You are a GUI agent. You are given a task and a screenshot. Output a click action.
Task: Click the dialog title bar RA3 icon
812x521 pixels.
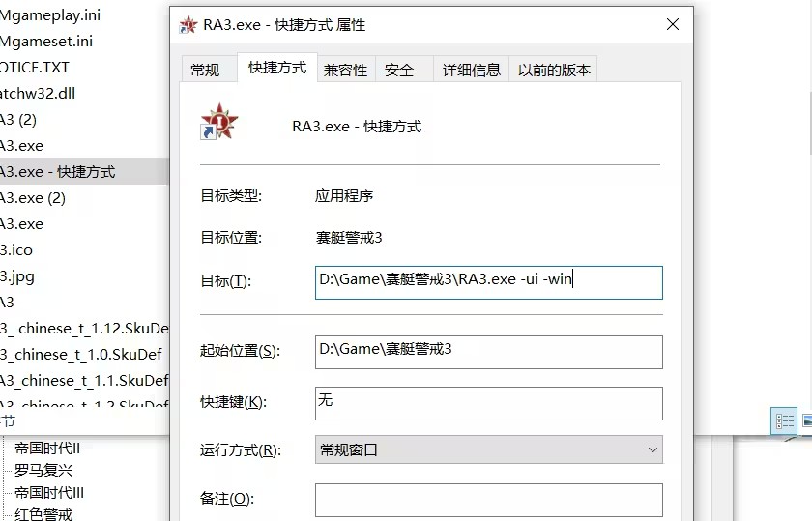[188, 25]
